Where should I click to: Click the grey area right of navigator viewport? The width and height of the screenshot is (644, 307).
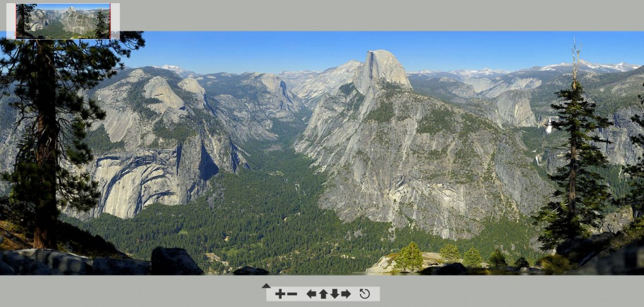point(115,21)
